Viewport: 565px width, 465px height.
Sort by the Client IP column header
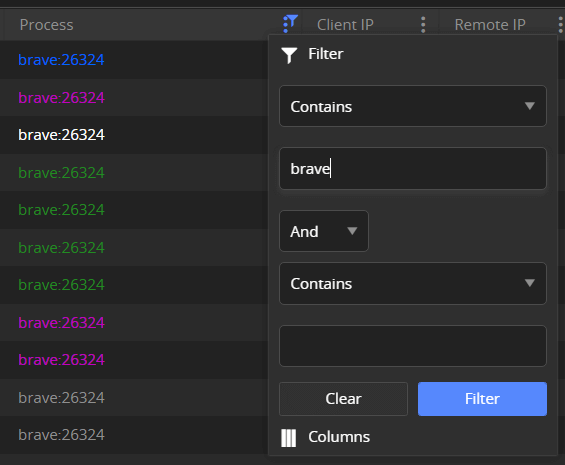345,25
